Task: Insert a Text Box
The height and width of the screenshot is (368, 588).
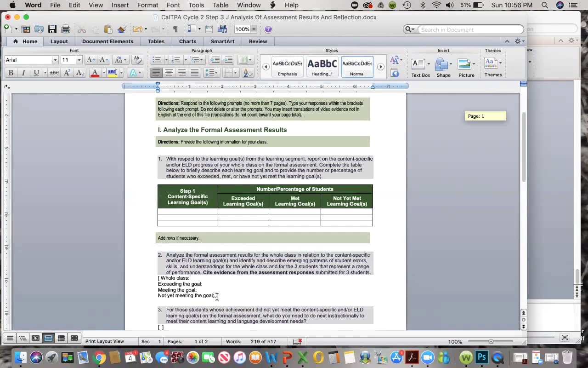Action: coord(420,67)
